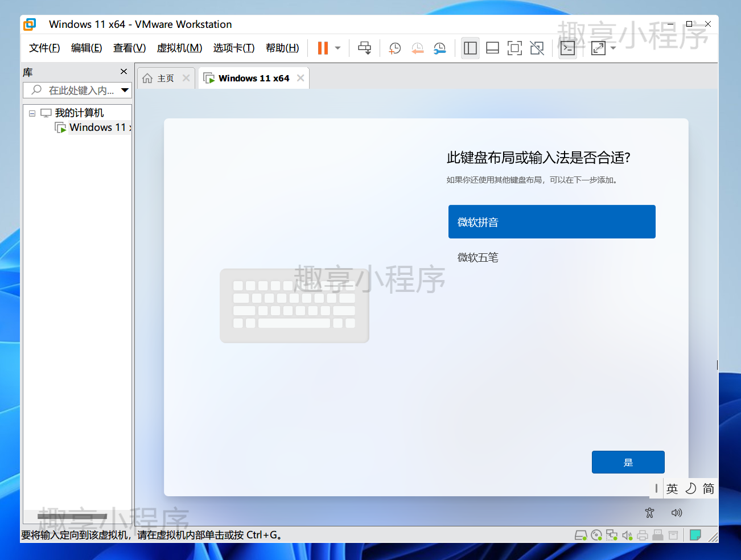Click the USB controller status icon

pos(658,535)
